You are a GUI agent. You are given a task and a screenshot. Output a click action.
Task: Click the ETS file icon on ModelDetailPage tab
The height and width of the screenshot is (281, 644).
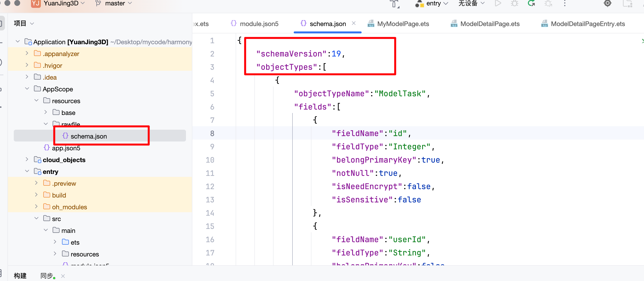coord(454,24)
